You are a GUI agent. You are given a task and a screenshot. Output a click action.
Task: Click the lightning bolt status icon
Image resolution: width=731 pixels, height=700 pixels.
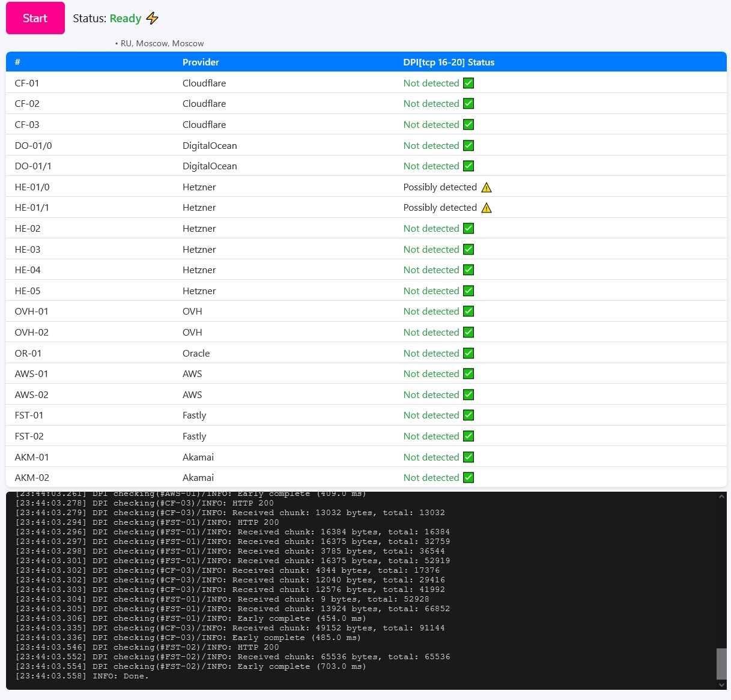pyautogui.click(x=153, y=19)
